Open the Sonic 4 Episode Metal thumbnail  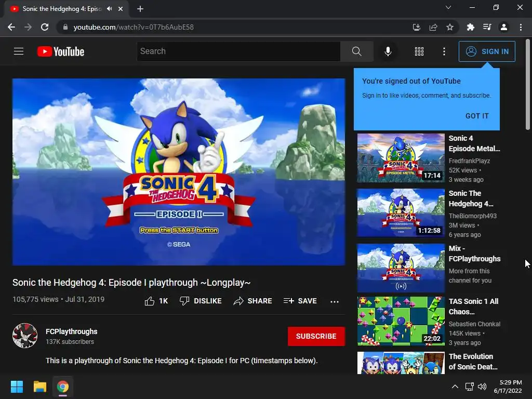click(x=401, y=158)
